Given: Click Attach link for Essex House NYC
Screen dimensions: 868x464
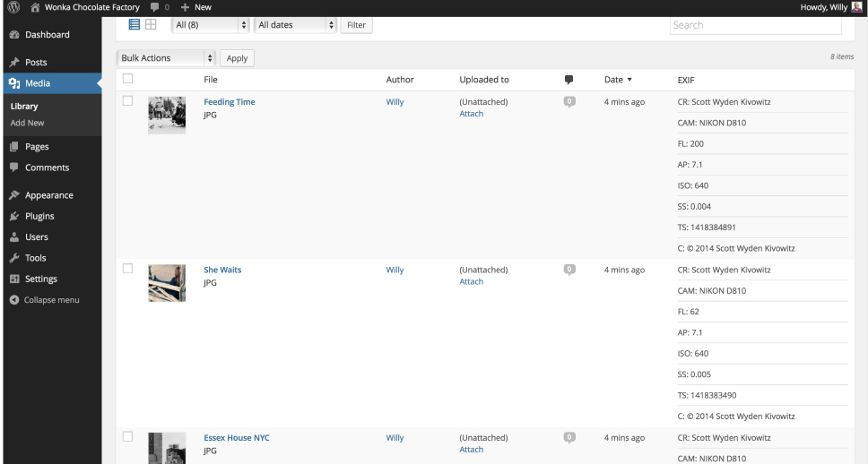Looking at the screenshot, I should (471, 449).
